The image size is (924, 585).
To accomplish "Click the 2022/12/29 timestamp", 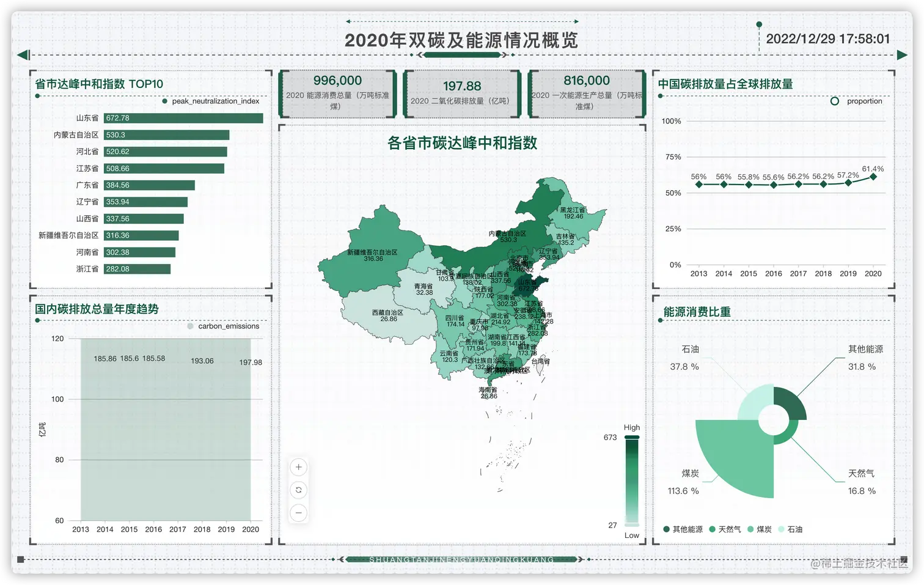I will 828,39.
